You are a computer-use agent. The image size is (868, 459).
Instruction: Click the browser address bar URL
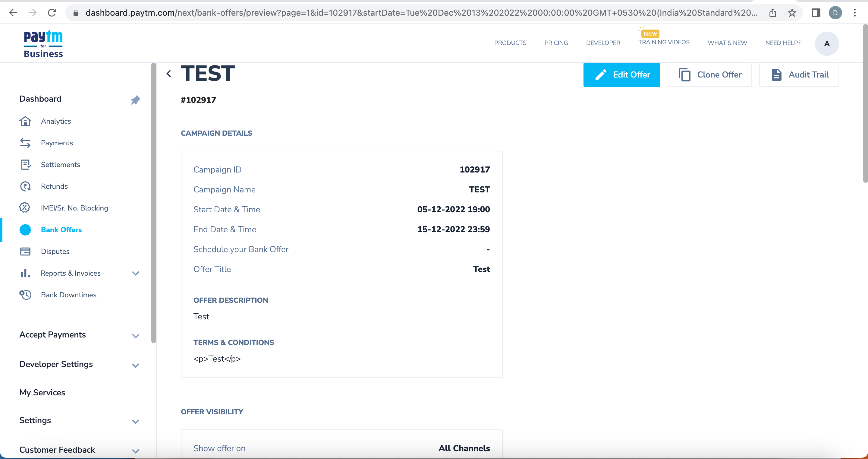pos(421,13)
